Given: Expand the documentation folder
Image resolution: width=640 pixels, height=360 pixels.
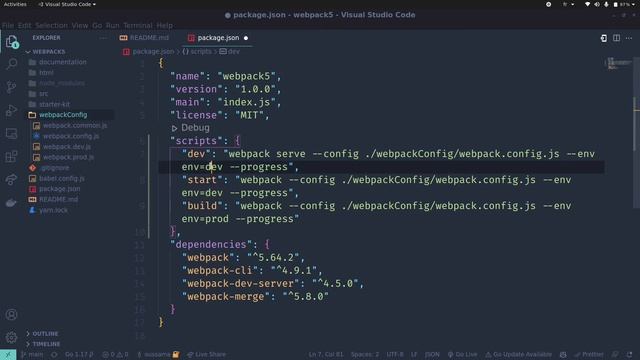Looking at the screenshot, I should (58, 62).
